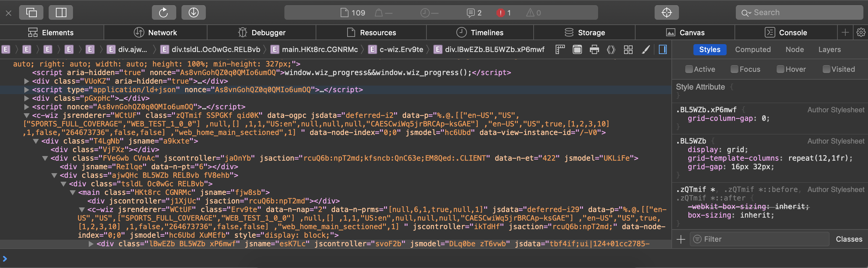Open the Timelines tab

pos(480,33)
